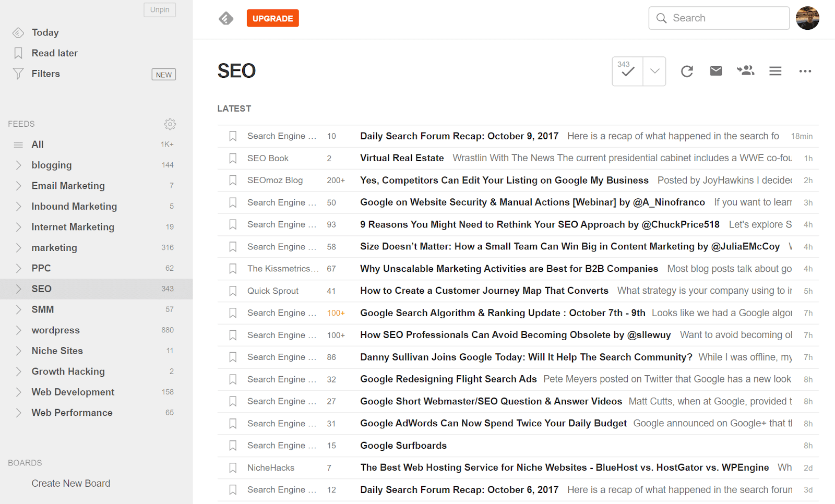Expand the Email Marketing category

18,186
